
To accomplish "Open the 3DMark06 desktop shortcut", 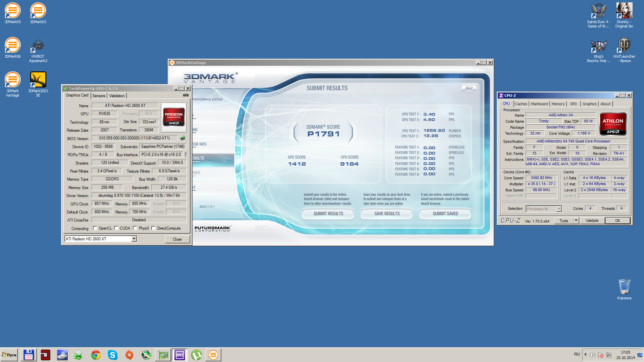I will tap(12, 48).
